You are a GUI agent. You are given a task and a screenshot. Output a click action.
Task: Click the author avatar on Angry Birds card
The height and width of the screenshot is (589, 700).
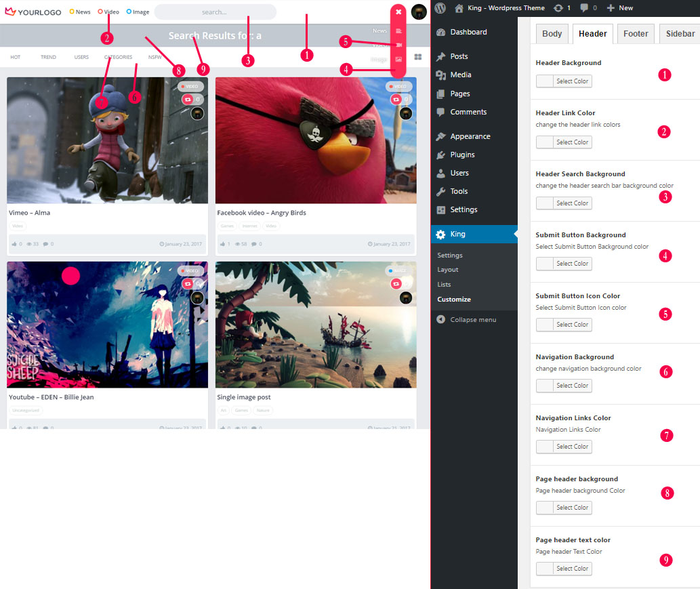(x=406, y=113)
